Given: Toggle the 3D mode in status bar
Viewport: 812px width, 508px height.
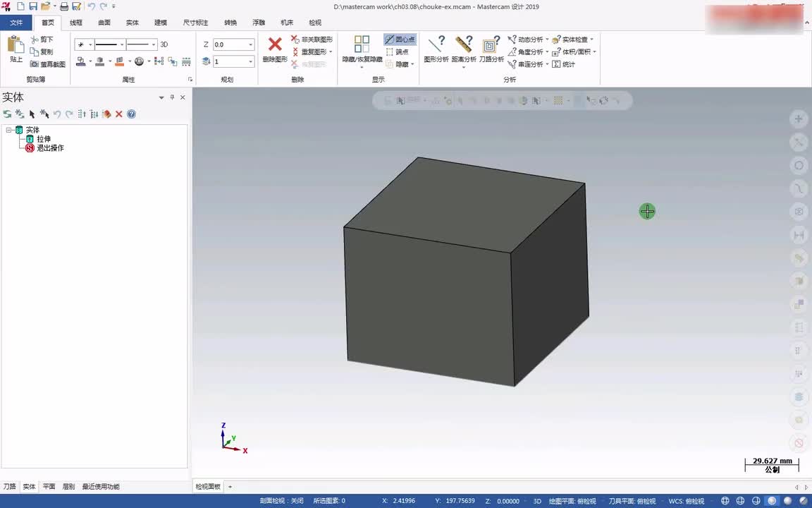Looking at the screenshot, I should 537,501.
